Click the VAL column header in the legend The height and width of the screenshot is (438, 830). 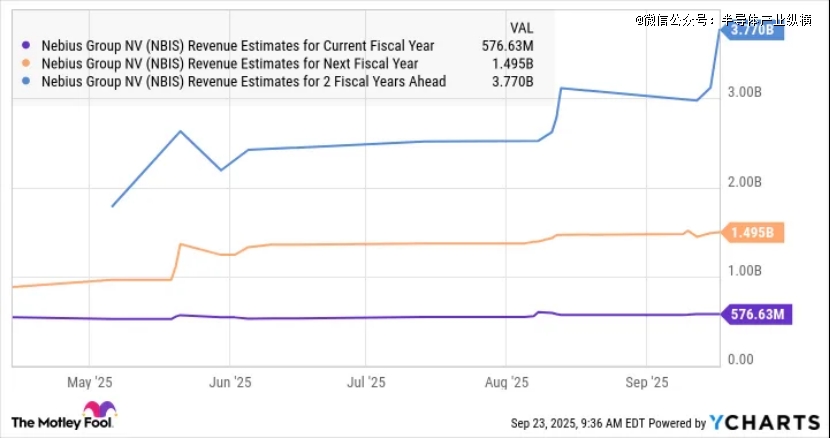(522, 27)
